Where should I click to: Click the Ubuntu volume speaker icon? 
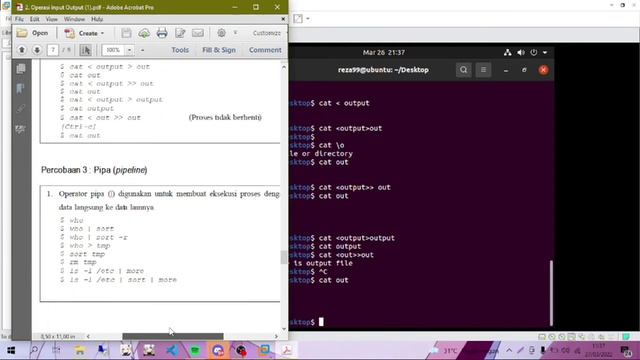[x=521, y=52]
